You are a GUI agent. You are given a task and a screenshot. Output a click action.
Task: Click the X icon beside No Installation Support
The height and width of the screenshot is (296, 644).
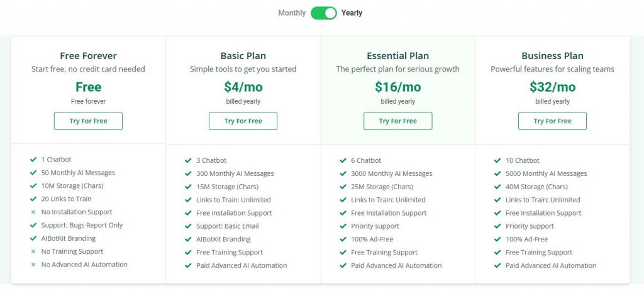coord(33,212)
